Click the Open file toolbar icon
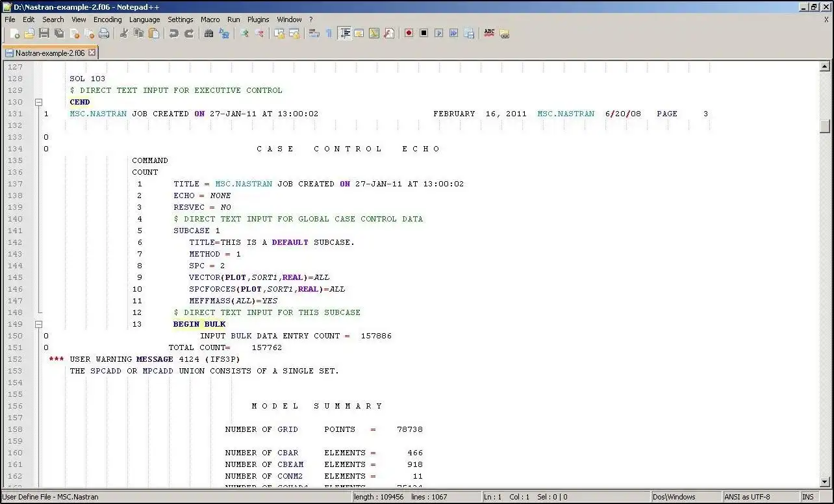Image resolution: width=834 pixels, height=504 pixels. click(29, 33)
